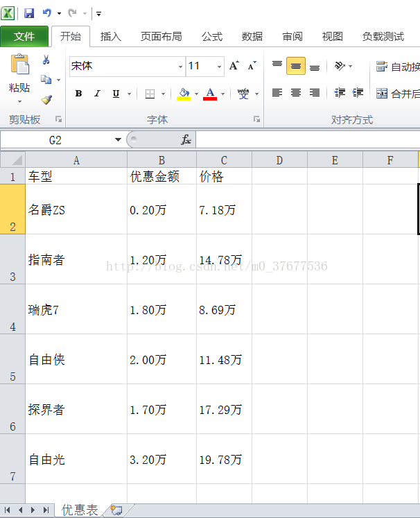This screenshot has width=420, height=518.
Task: Open fill color palette arrow
Action: [196, 94]
